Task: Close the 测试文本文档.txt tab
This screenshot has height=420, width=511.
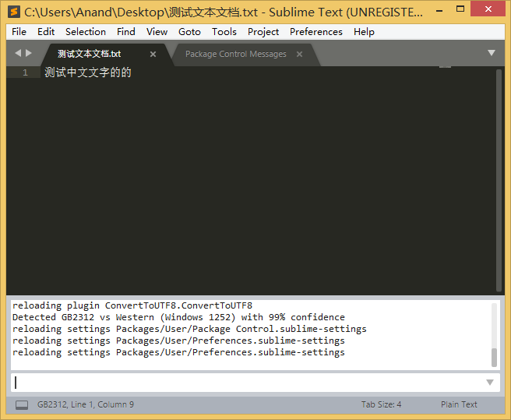Action: [x=153, y=54]
